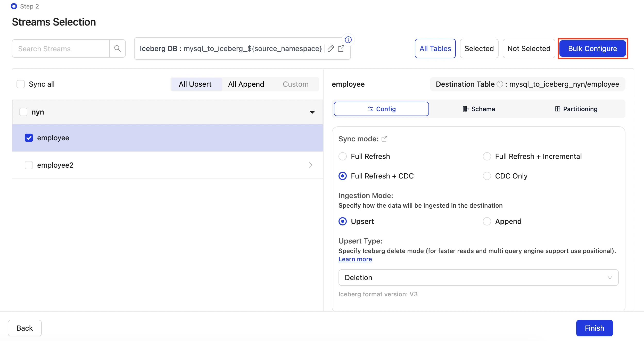Select All Append option

point(246,84)
